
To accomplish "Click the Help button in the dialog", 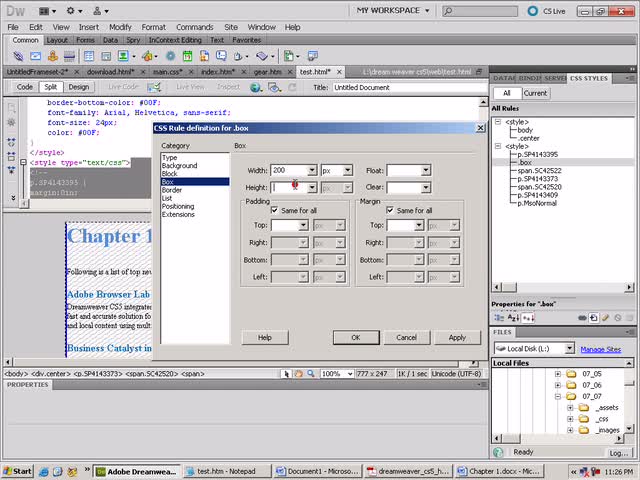I will pyautogui.click(x=264, y=338).
